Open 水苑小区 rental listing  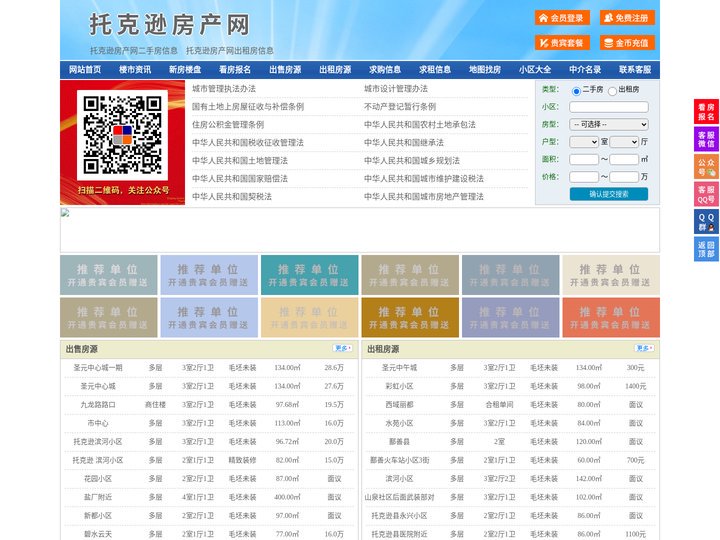pyautogui.click(x=399, y=423)
